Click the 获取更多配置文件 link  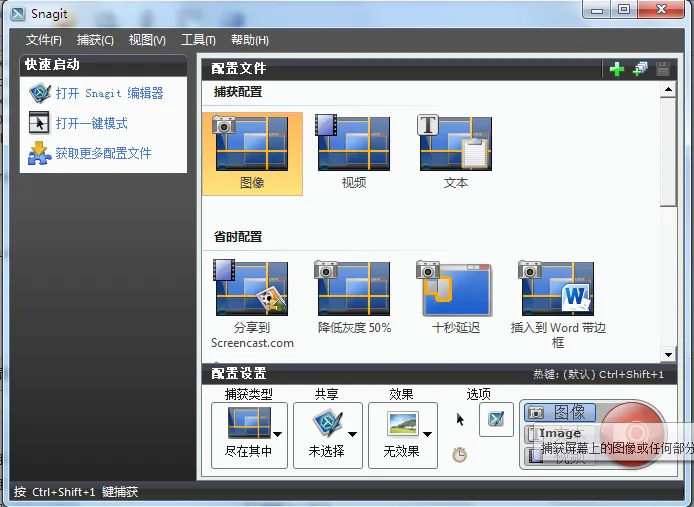pos(103,153)
